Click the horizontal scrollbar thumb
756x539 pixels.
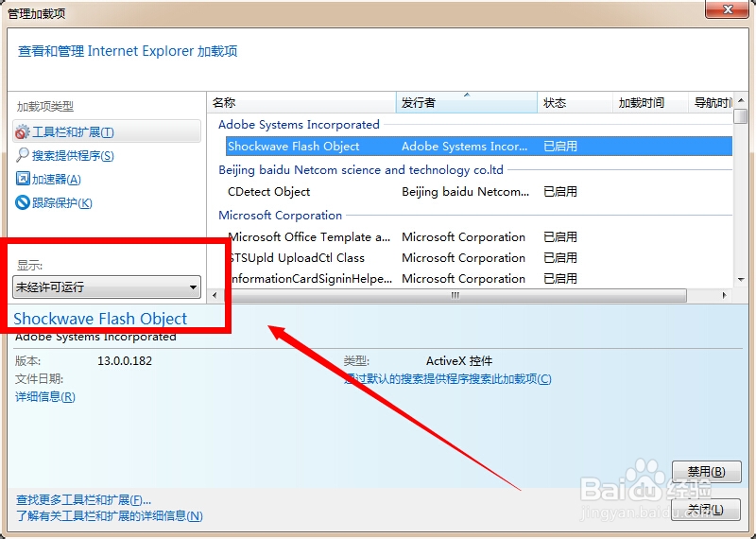(x=455, y=295)
